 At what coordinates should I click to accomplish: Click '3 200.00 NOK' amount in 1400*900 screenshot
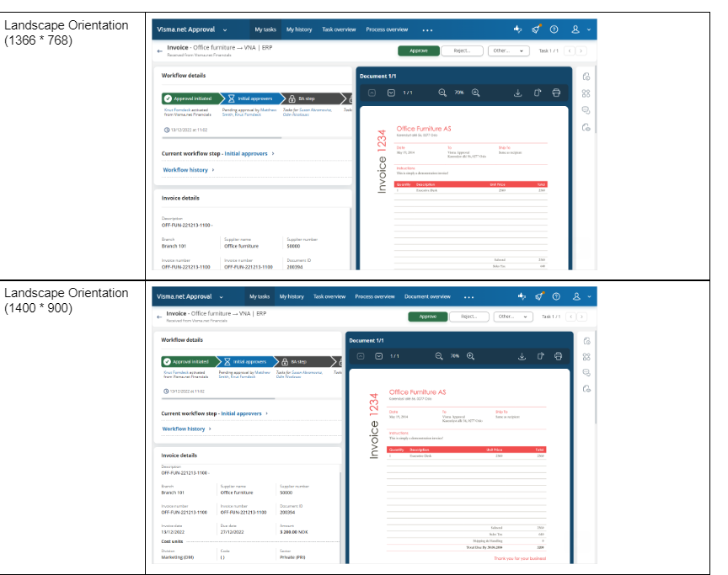point(293,532)
